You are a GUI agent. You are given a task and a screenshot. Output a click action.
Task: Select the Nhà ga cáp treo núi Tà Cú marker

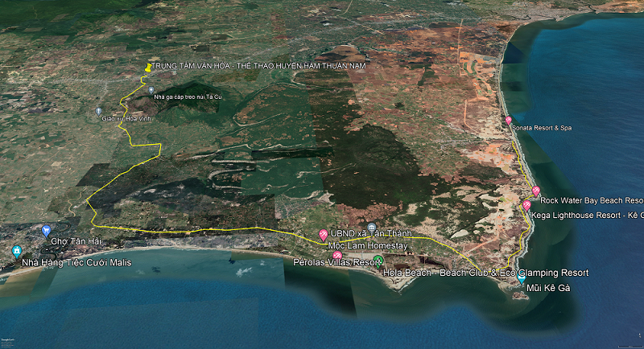151,90
